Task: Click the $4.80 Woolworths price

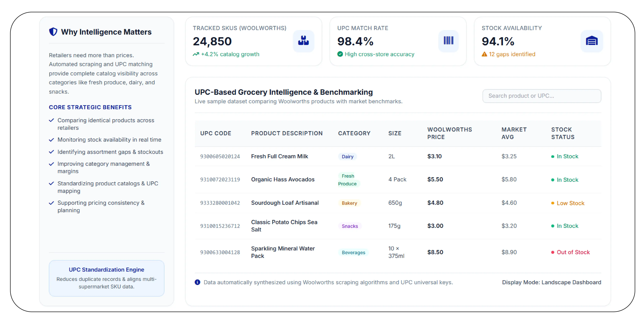Action: coord(435,203)
